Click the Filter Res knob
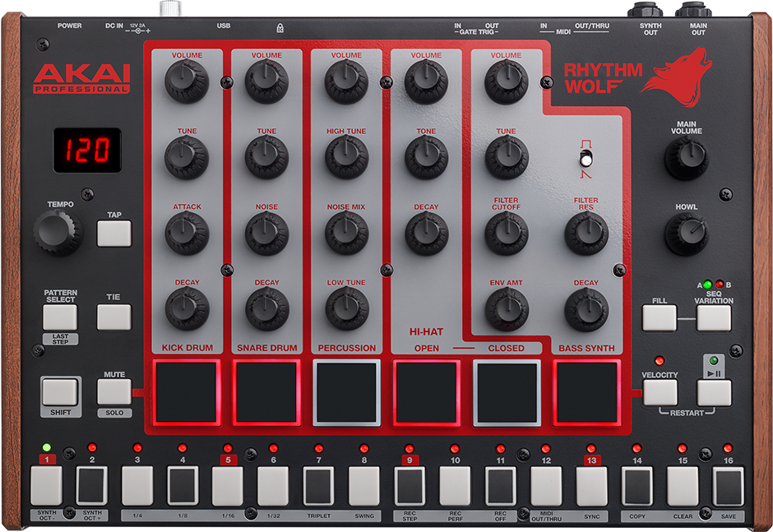 tap(586, 234)
